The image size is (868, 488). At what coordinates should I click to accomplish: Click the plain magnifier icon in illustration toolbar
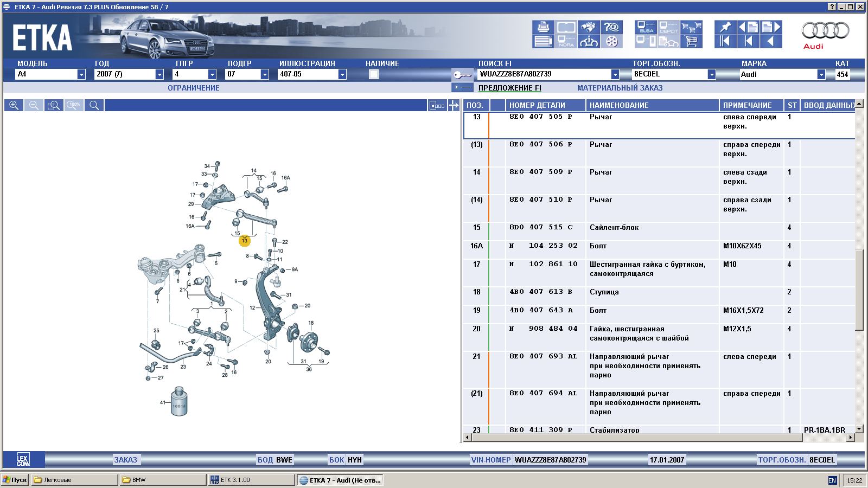(x=94, y=105)
